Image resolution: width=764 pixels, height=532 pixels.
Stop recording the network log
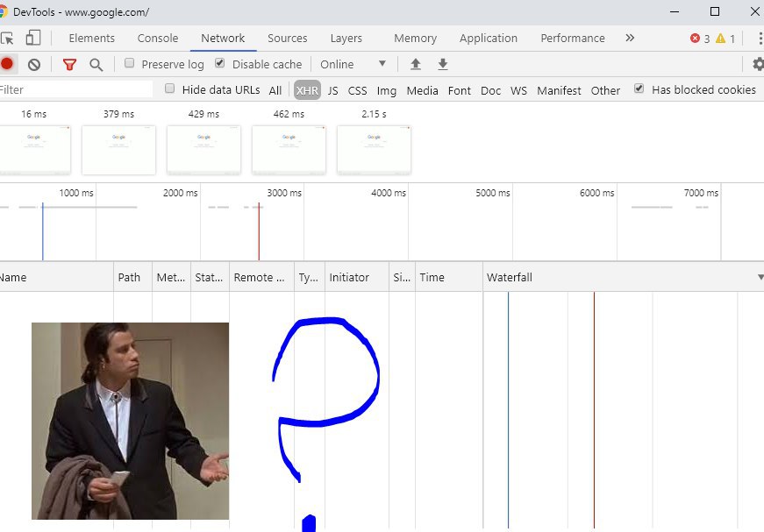(7, 64)
